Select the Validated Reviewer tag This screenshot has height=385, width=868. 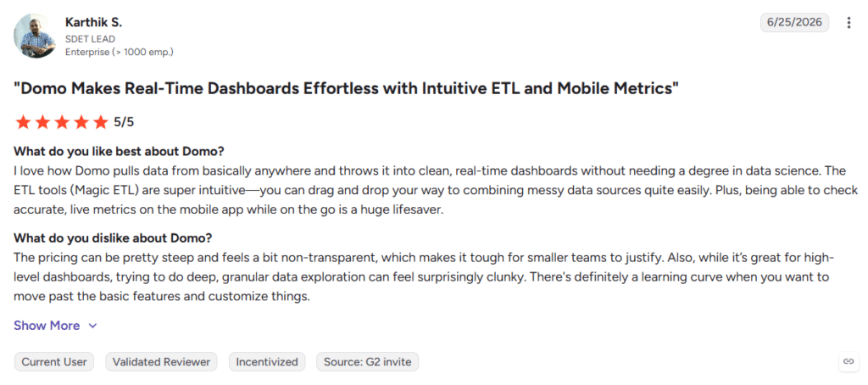161,362
